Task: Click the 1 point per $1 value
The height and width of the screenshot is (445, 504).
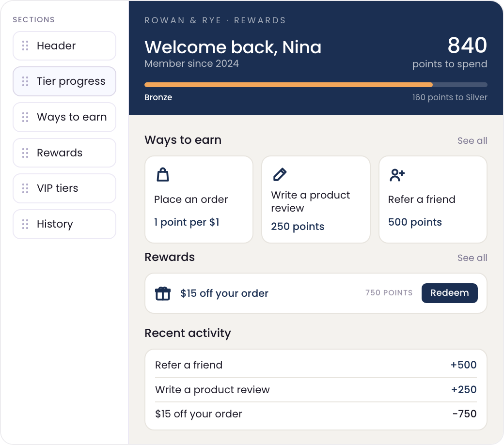Action: point(187,222)
